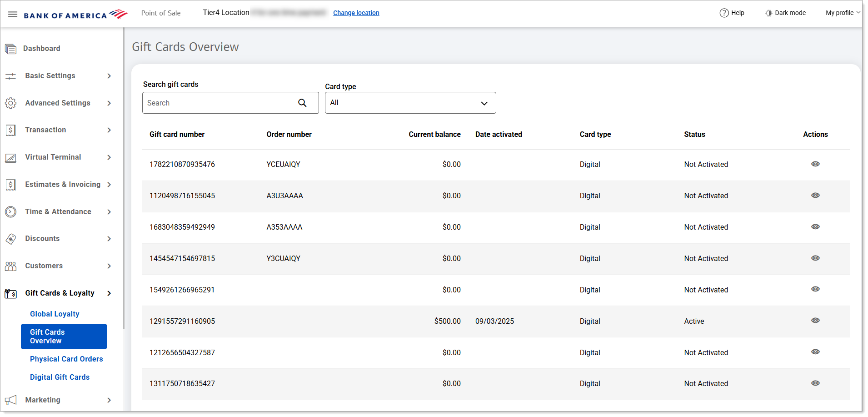The height and width of the screenshot is (417, 868).
Task: Click the Time & Attendance clock icon
Action: pyautogui.click(x=10, y=212)
